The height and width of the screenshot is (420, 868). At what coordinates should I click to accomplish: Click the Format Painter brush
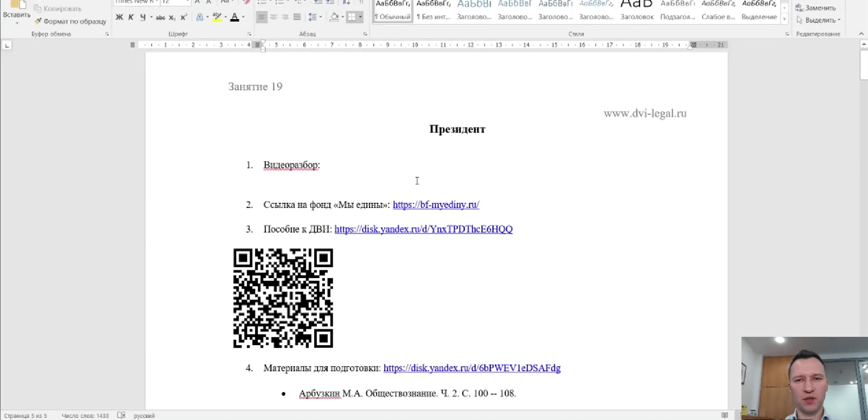70,21
